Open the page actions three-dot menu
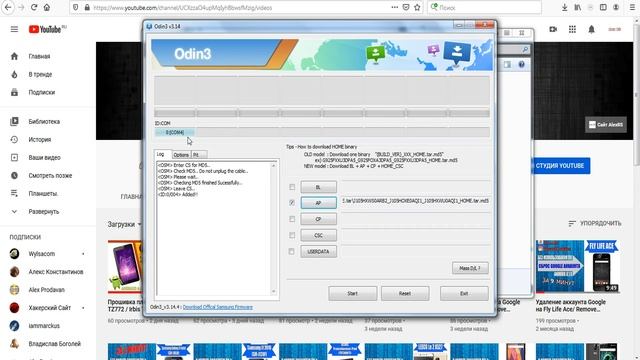The height and width of the screenshot is (360, 640). [x=394, y=7]
